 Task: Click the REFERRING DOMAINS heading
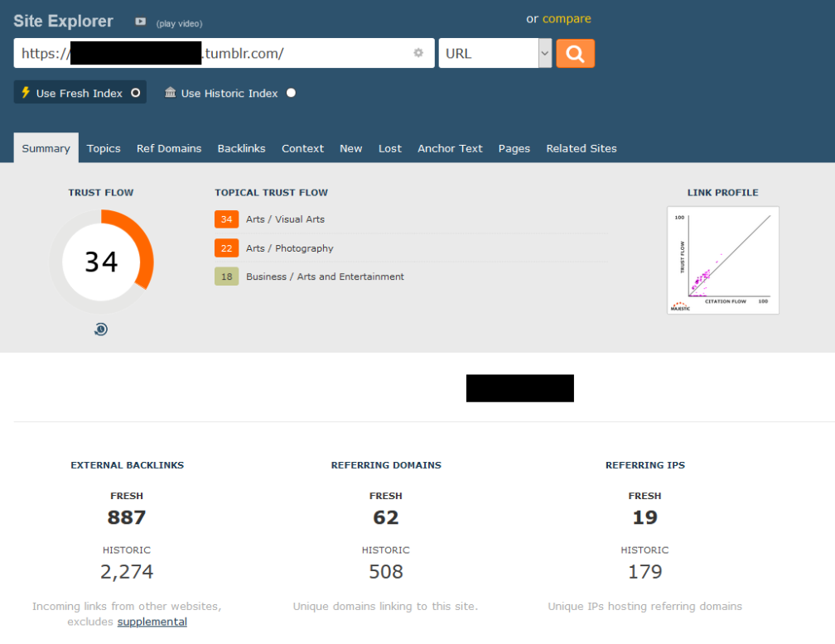coord(386,465)
